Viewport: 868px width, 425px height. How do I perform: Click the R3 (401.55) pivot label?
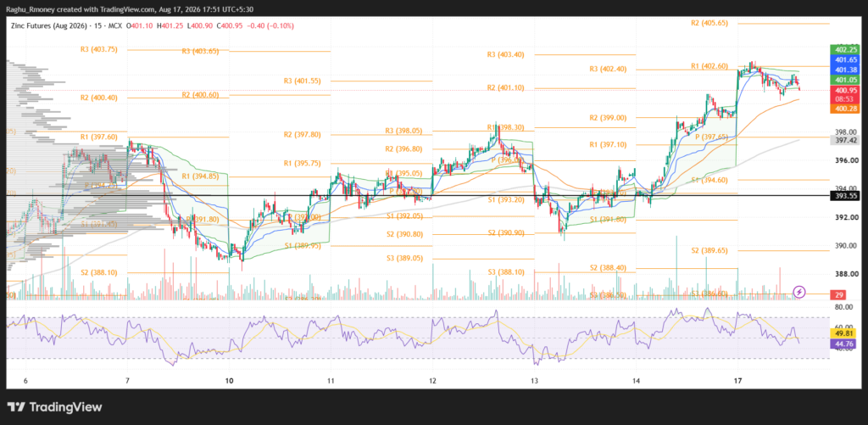pos(302,81)
